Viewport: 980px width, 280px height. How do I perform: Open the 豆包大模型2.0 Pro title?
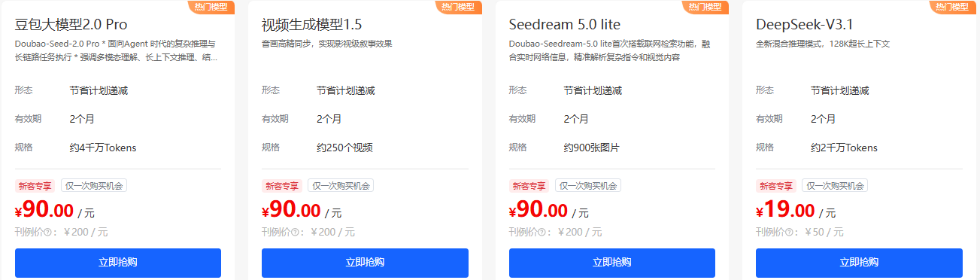[x=71, y=25]
